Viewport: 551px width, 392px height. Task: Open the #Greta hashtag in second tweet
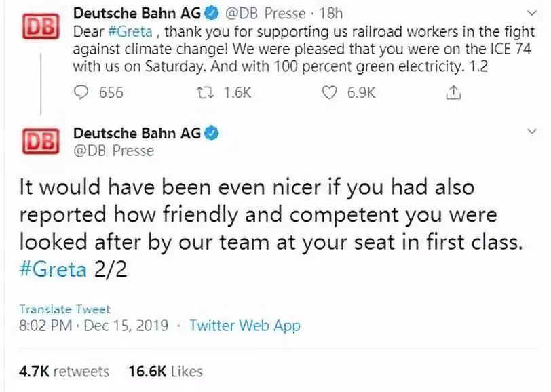point(54,269)
